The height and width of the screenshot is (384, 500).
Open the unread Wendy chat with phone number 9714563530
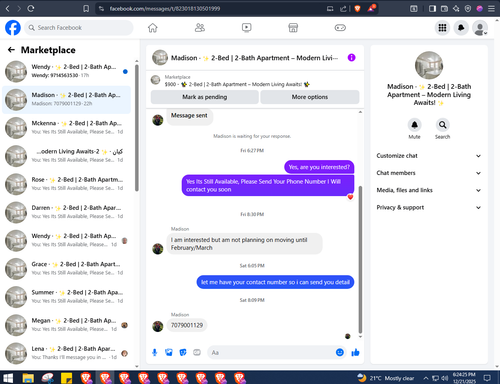click(67, 71)
